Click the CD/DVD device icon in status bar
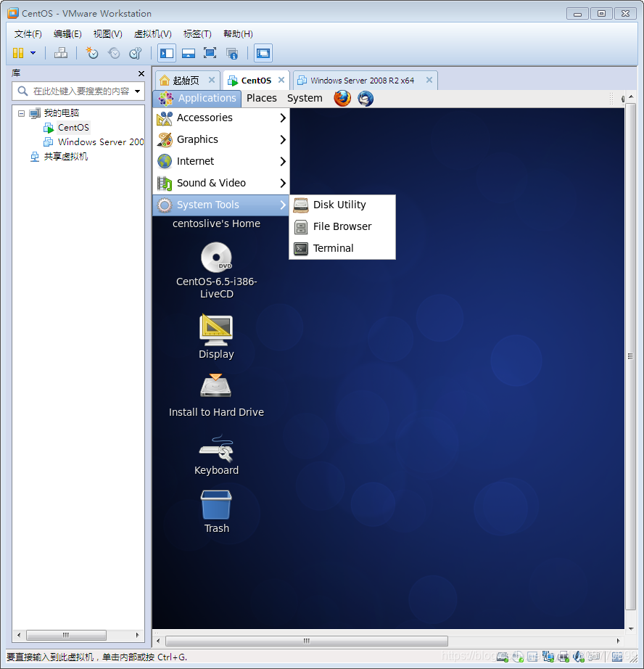Screen dimensions: 644x669 [516, 656]
